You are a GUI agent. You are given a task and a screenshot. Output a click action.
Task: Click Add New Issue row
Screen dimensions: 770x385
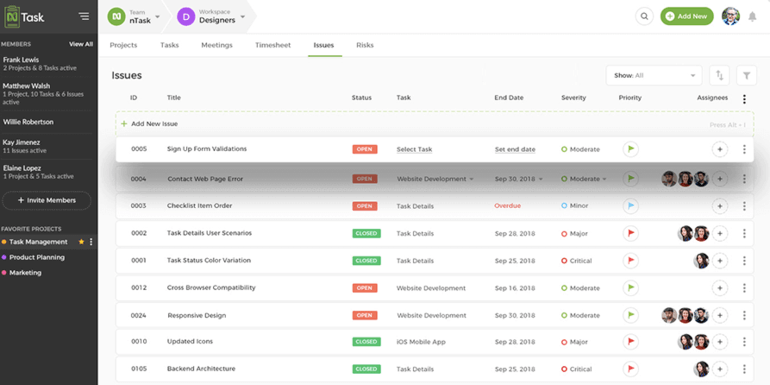[x=435, y=124]
